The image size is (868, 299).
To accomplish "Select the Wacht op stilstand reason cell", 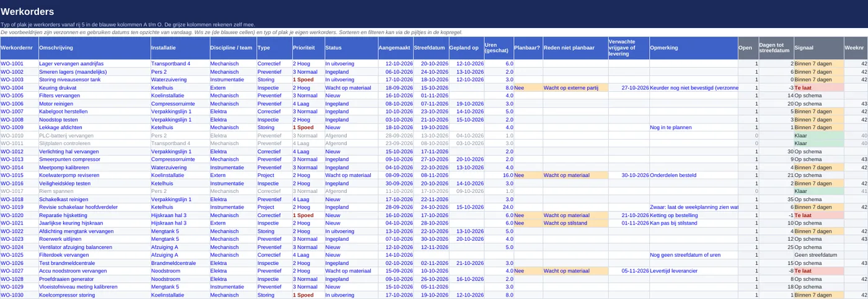I will tap(575, 223).
